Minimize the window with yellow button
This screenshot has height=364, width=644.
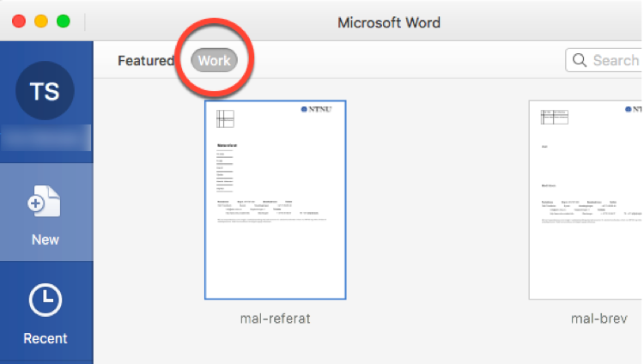(41, 21)
